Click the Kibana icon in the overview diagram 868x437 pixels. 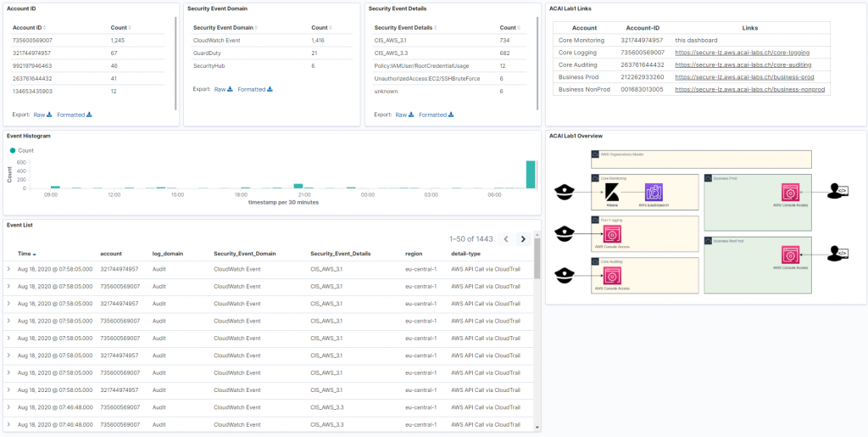tap(612, 192)
